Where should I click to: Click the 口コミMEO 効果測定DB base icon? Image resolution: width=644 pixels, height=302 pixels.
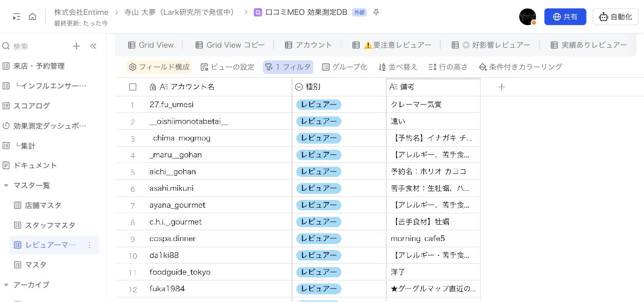(258, 12)
